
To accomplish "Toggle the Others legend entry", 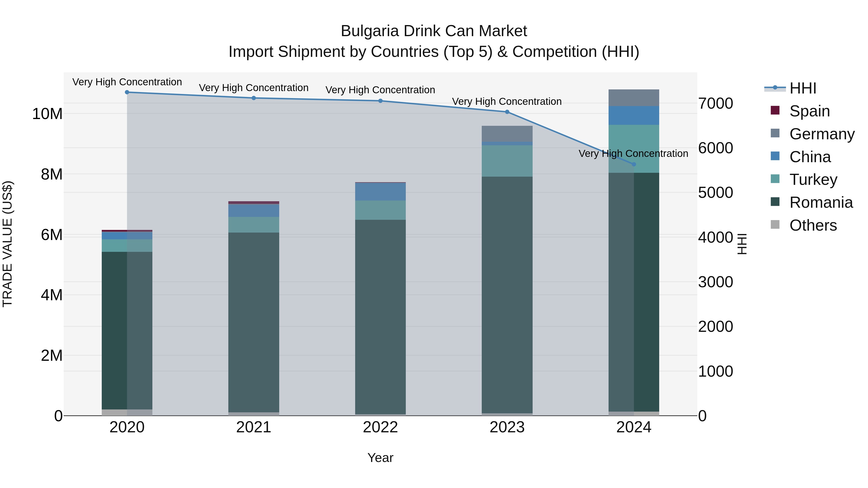I will [804, 225].
